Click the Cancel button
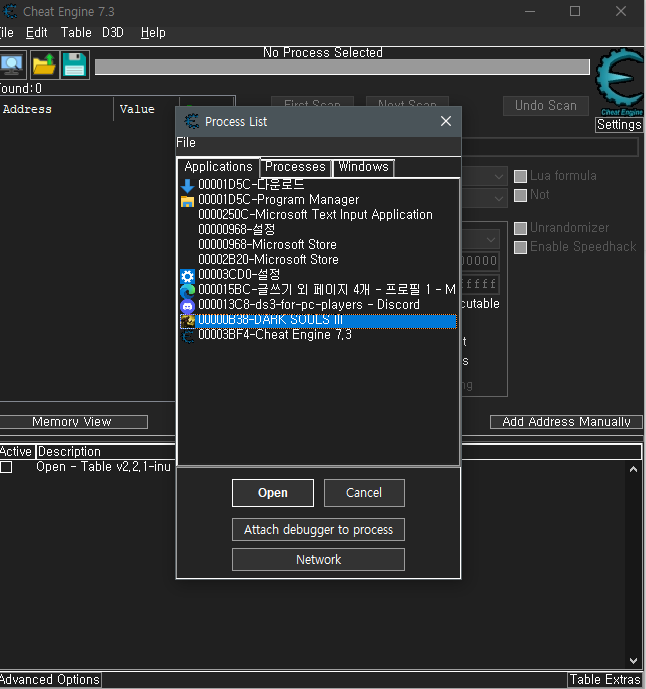The width and height of the screenshot is (646, 689). click(364, 493)
